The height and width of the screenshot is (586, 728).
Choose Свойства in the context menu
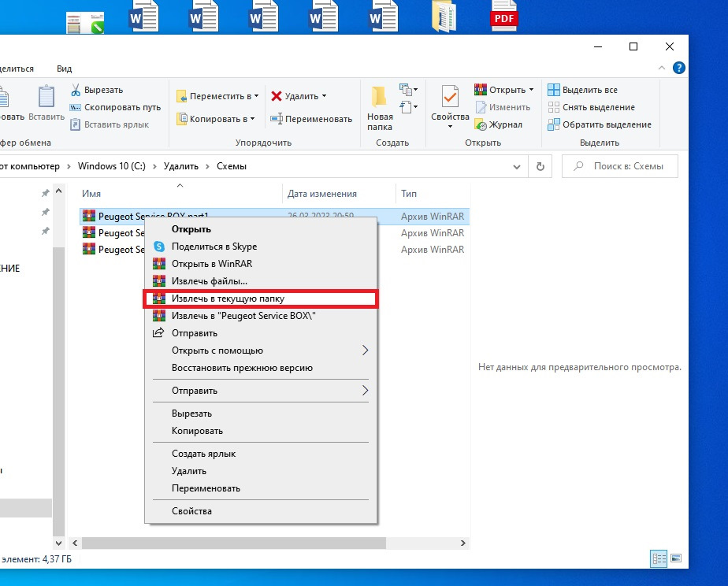point(261,511)
